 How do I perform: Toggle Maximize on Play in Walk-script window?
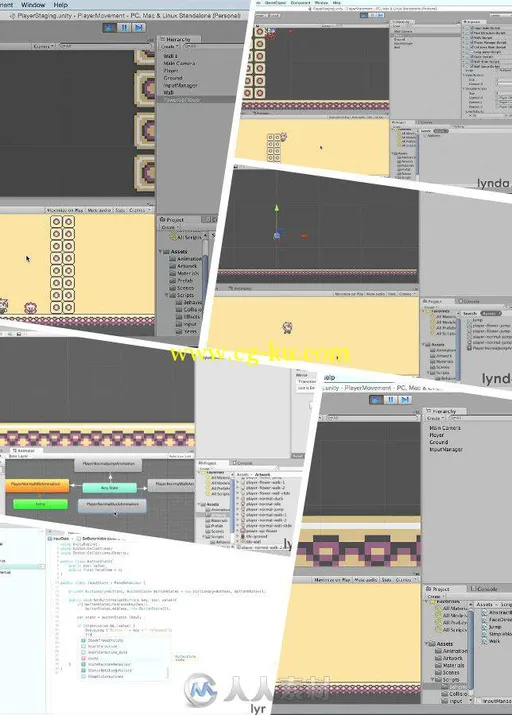332,580
